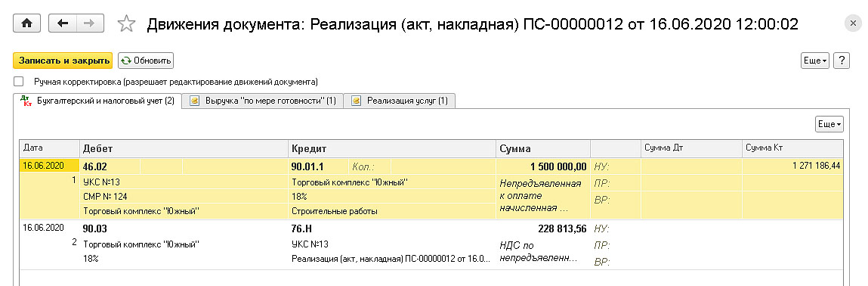Switch to Выручка "по мере готовности" tab

[x=263, y=101]
